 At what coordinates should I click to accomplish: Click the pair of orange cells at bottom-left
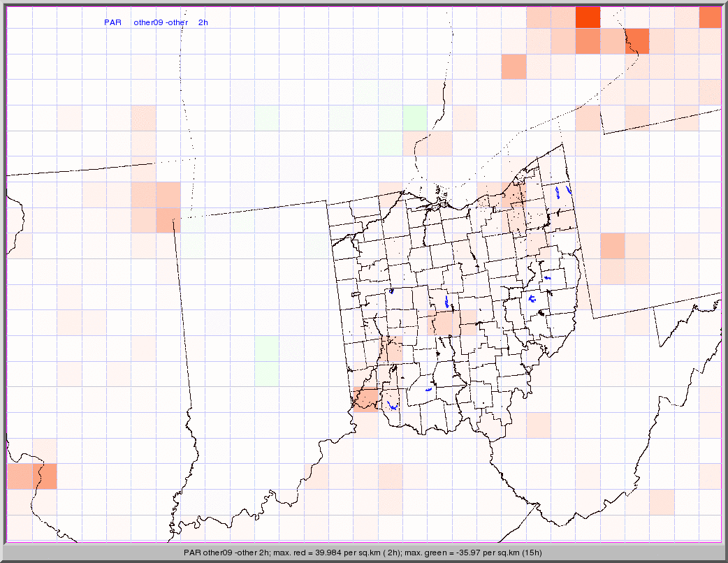[31, 476]
